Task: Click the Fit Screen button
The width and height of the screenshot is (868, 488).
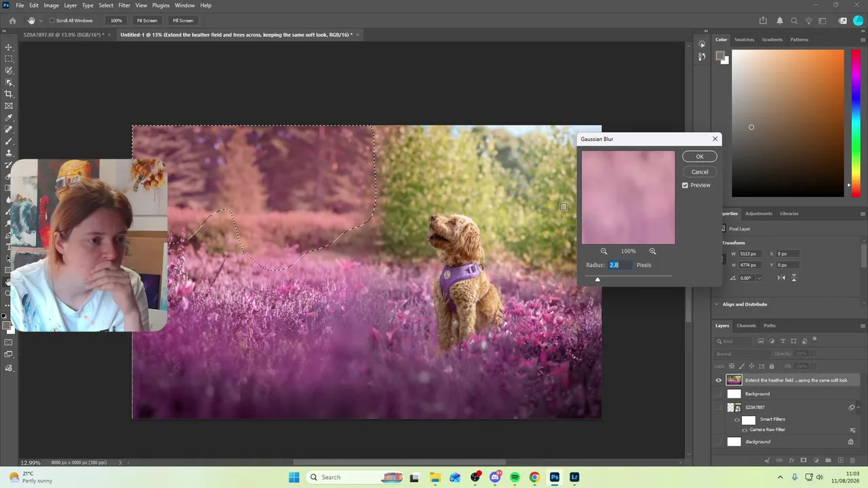Action: 147,20
